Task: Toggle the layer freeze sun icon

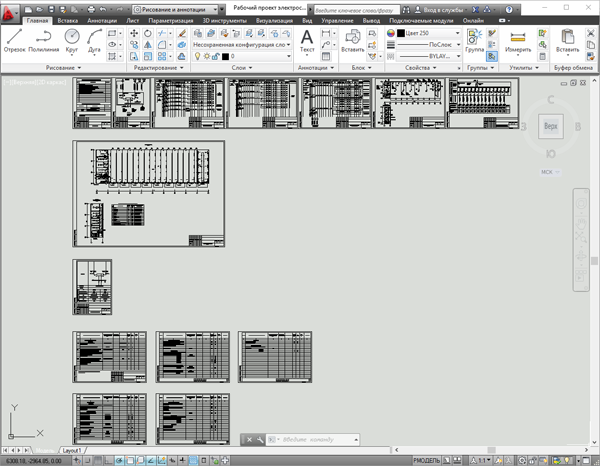Action: [x=206, y=57]
